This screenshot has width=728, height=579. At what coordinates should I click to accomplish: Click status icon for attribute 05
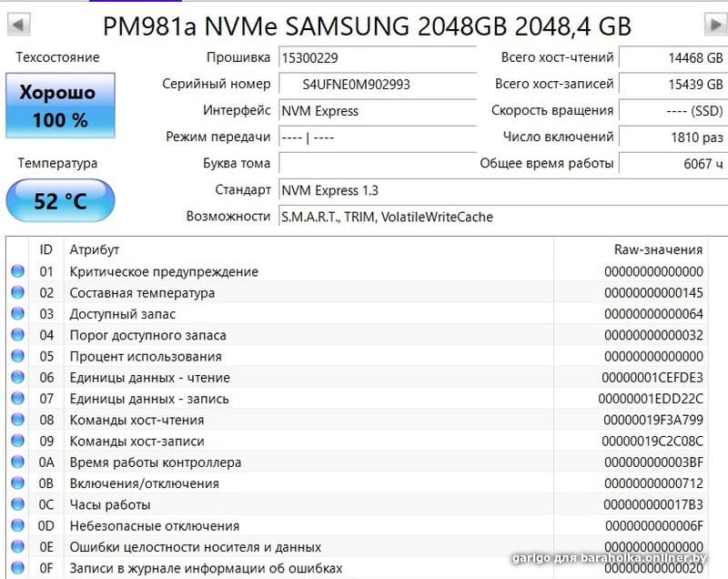coord(17,356)
